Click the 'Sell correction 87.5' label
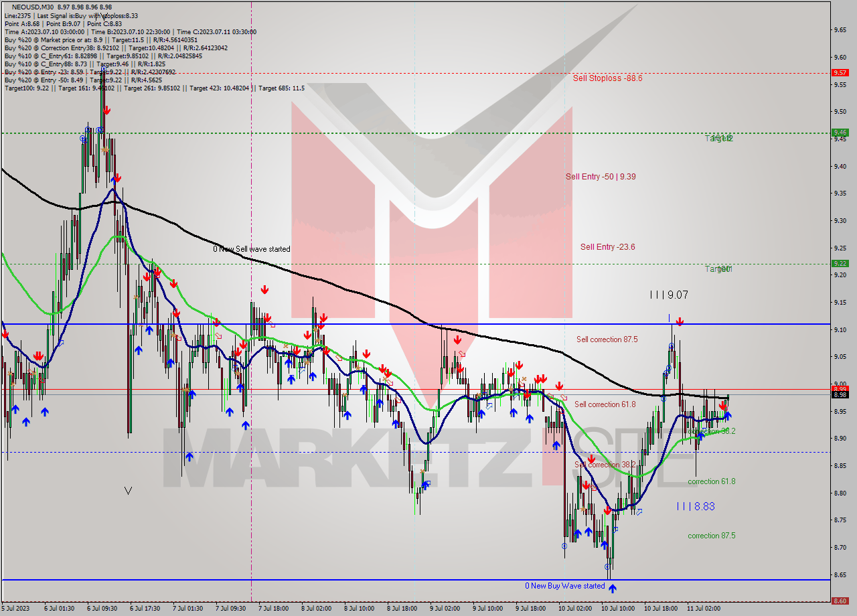 (x=607, y=339)
